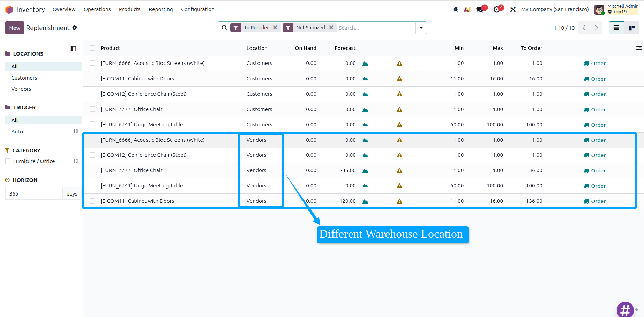Click warning icon for Vendors Large Meeting Table
Viewport: 644px width, 317px height.
click(399, 186)
